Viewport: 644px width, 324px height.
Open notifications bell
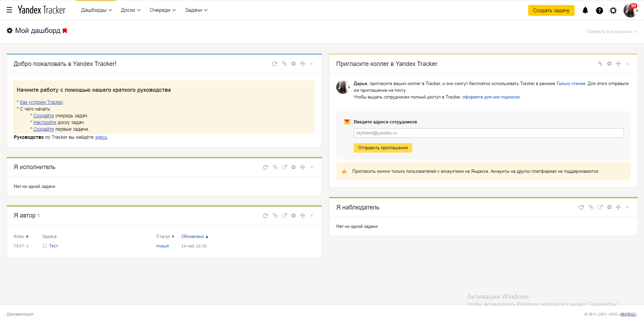(585, 10)
